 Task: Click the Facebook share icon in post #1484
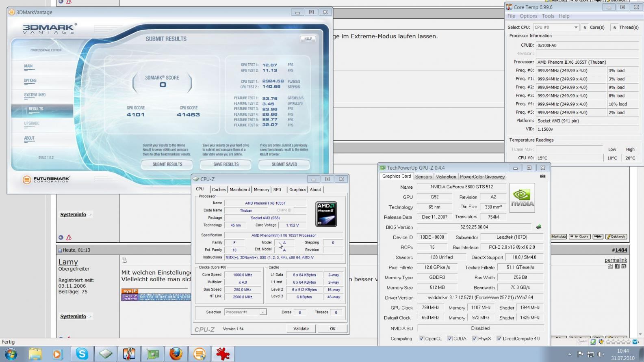click(617, 266)
